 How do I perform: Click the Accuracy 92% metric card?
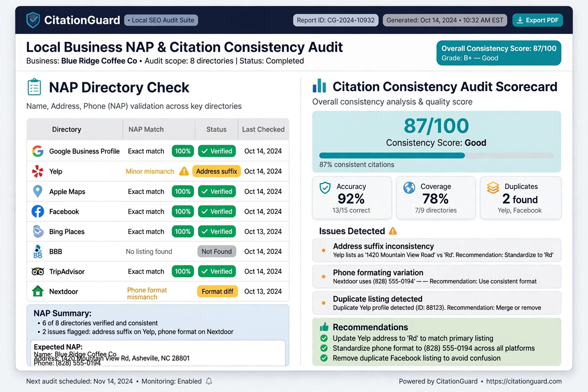[x=352, y=198]
